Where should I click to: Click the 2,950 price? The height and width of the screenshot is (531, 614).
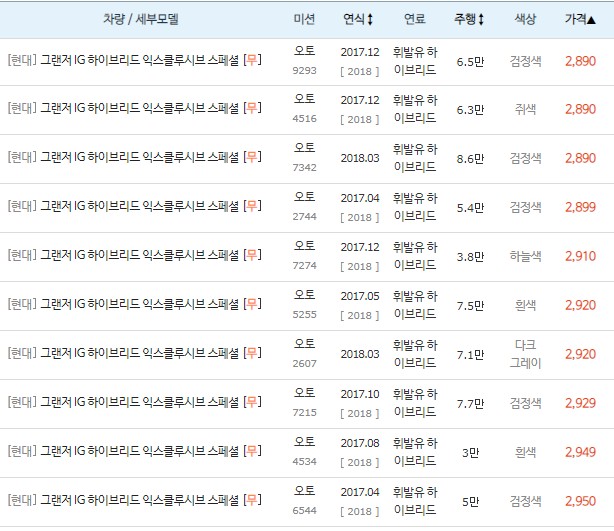pos(580,501)
